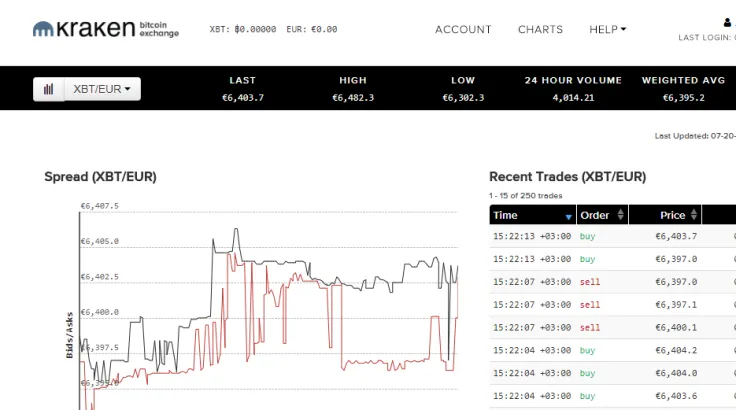Click the Kraken logo
The image size is (736, 410).
coord(106,29)
